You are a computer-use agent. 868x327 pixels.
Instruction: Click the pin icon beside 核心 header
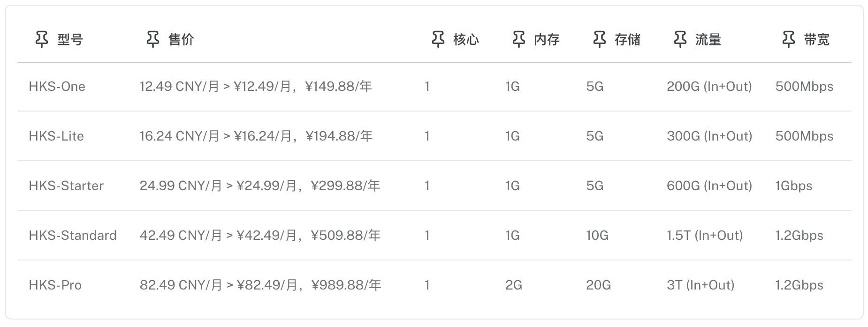[438, 39]
